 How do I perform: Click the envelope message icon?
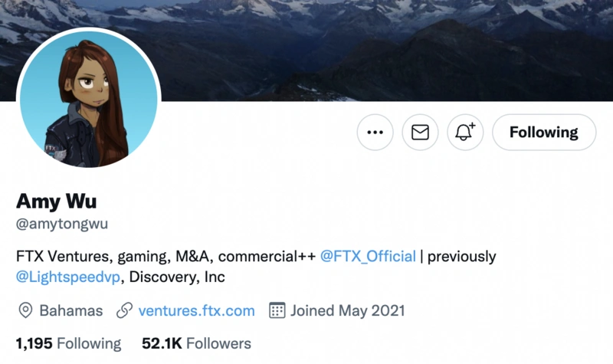420,133
